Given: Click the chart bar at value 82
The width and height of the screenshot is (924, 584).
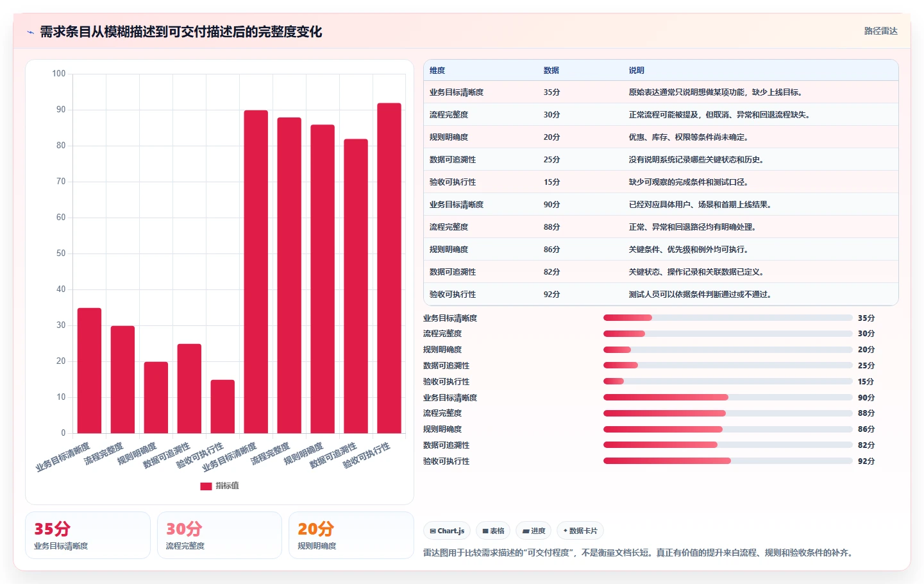Looking at the screenshot, I should pyautogui.click(x=356, y=286).
